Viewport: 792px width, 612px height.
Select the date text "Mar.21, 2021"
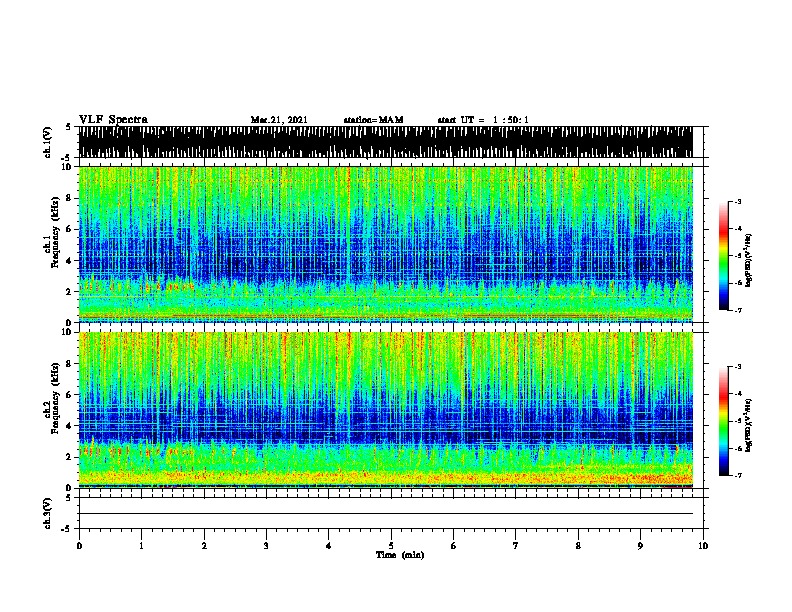pyautogui.click(x=279, y=120)
